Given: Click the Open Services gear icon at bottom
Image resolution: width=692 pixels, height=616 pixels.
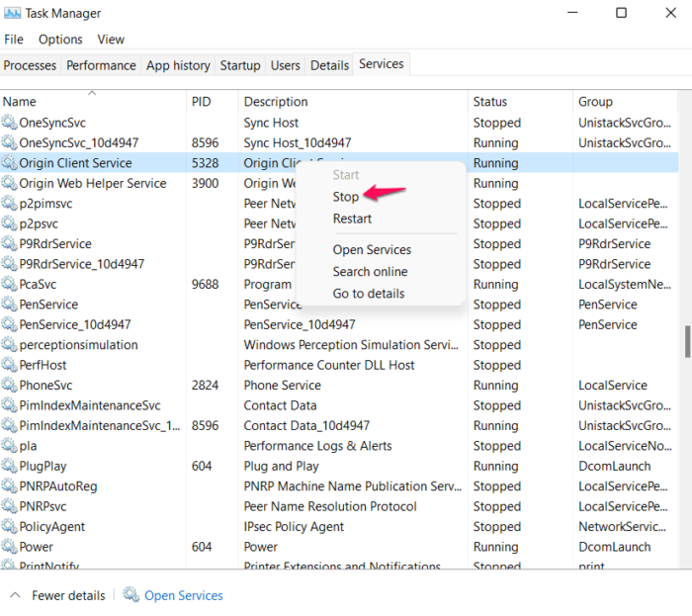Looking at the screenshot, I should 131,595.
